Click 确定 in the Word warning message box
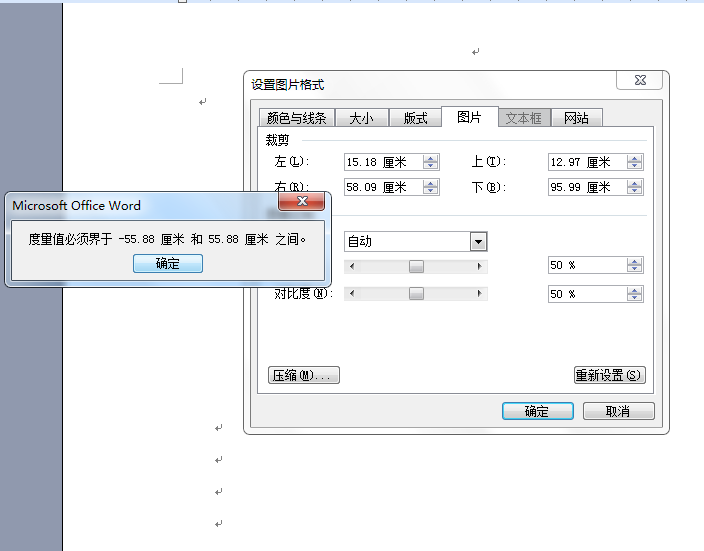The image size is (704, 551). tap(167, 263)
